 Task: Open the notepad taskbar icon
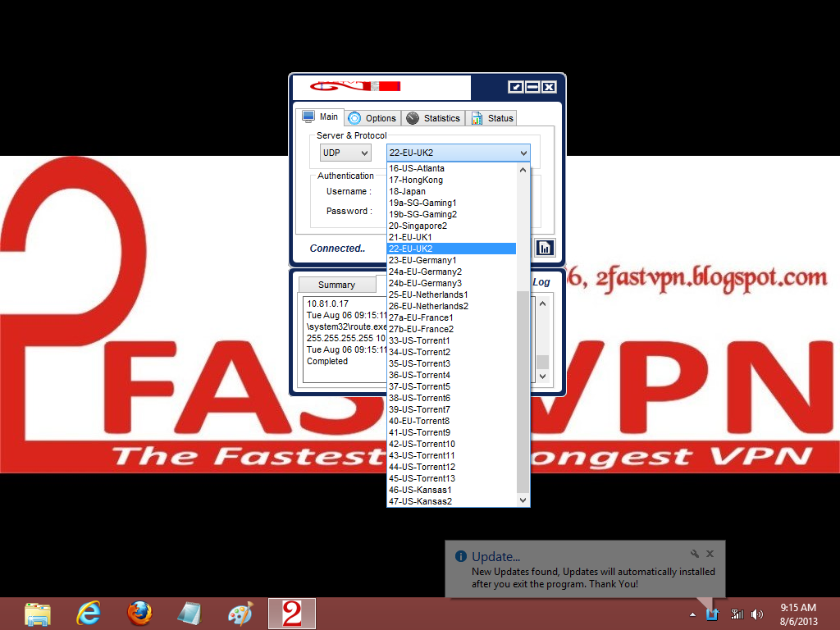click(189, 614)
